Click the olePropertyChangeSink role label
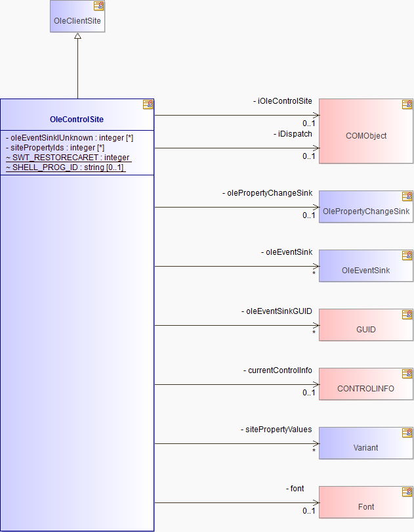 (x=268, y=193)
